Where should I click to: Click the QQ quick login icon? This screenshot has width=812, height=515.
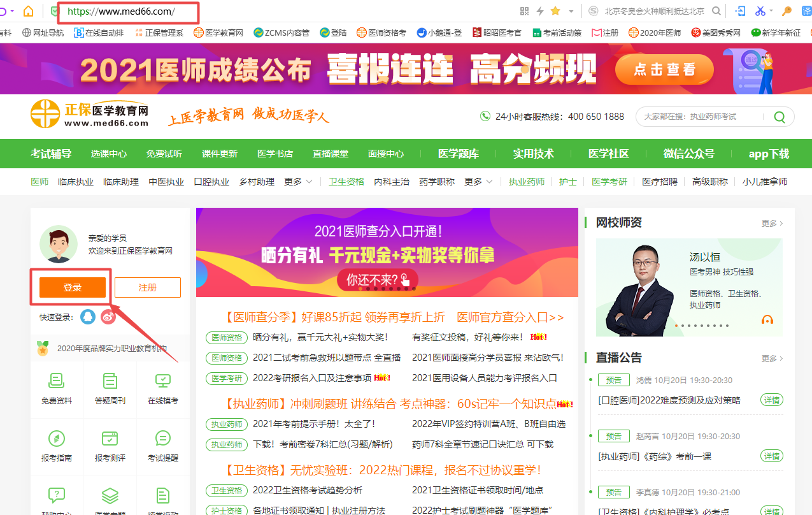pyautogui.click(x=88, y=316)
